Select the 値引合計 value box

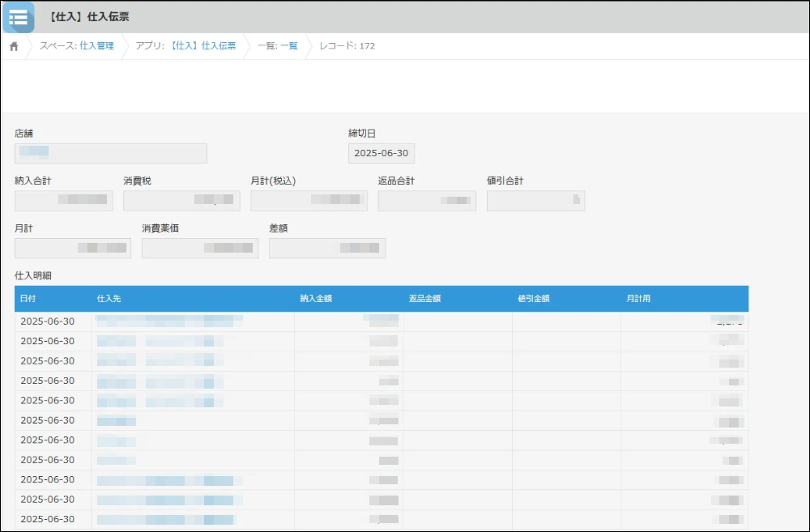pos(535,201)
